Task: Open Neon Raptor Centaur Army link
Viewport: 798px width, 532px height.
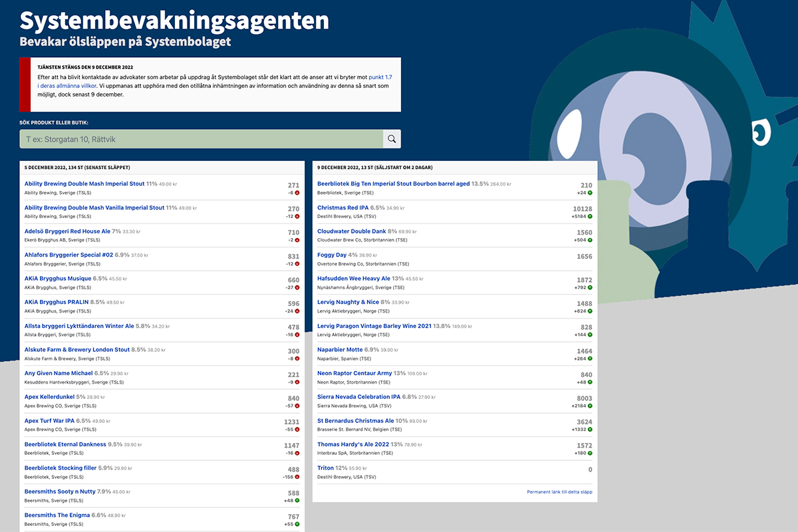Action: coord(354,374)
